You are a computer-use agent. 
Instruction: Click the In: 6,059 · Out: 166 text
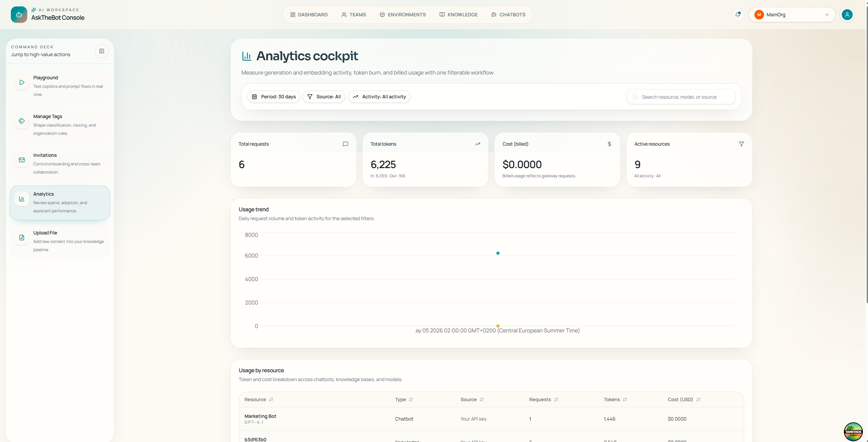[388, 176]
